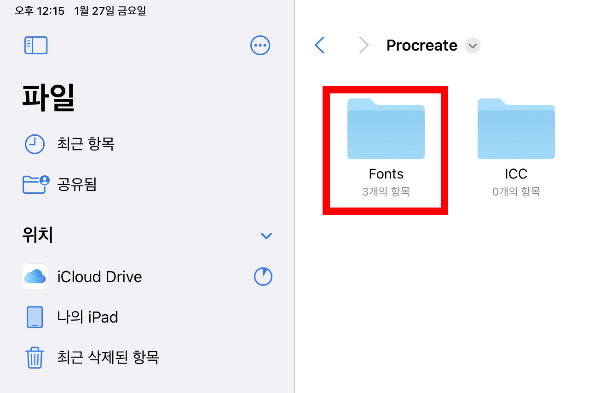Click the 3개의 항목 text under Fonts
Image resolution: width=600 pixels, height=393 pixels.
point(386,191)
